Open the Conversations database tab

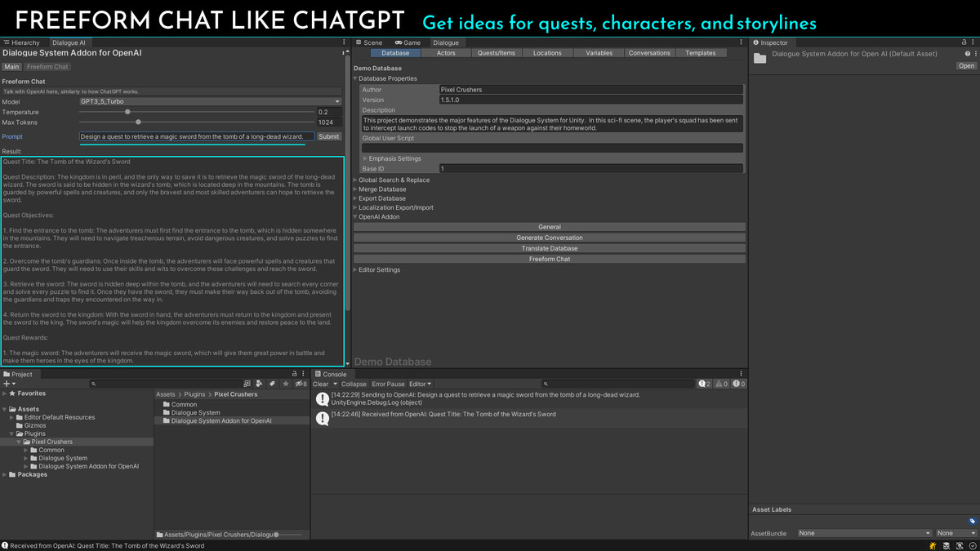tap(649, 53)
